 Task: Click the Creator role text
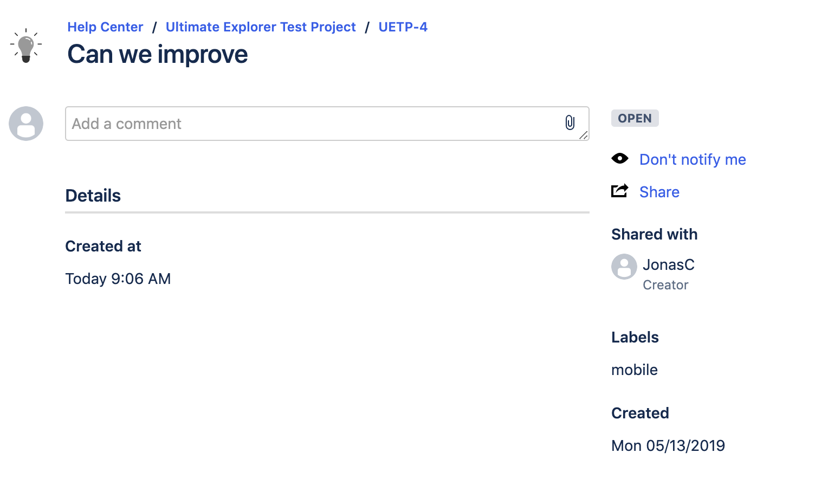(665, 285)
